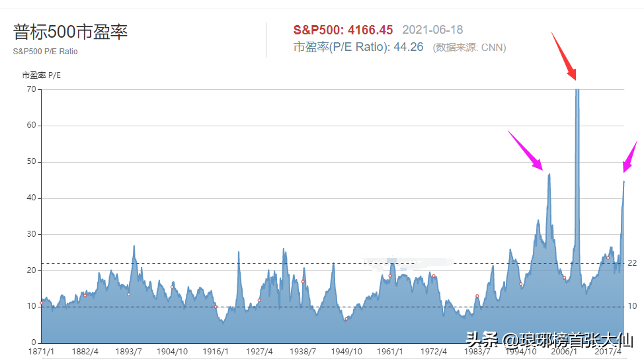The width and height of the screenshot is (644, 359).
Task: Select the red data point marker above 1916/1
Action: pos(216,307)
